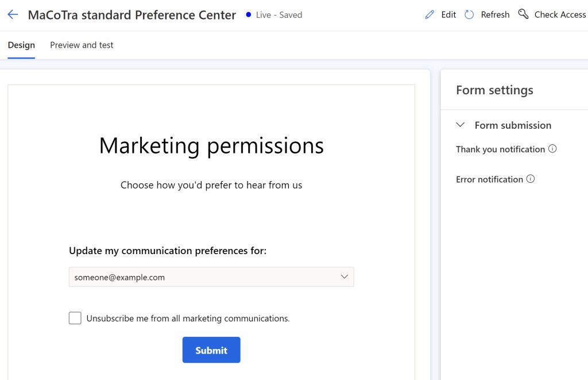Switch to the Design tab
The image size is (588, 380).
(21, 44)
